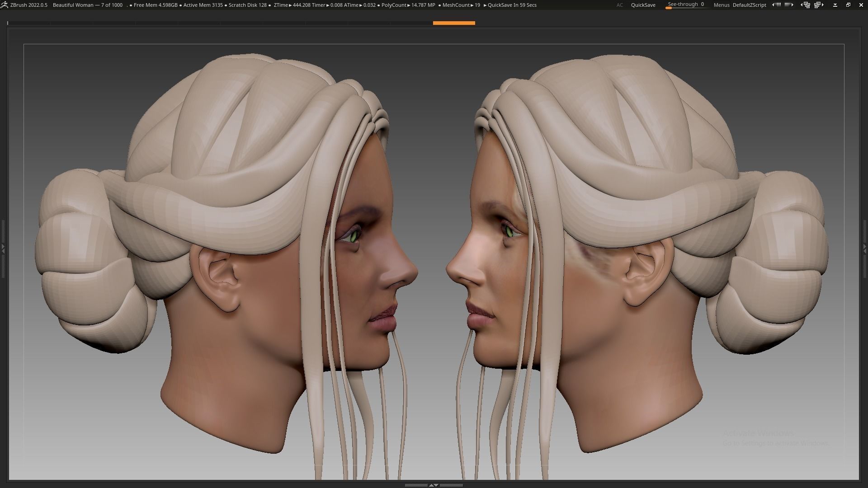The image size is (868, 488).
Task: Click the move-palettes-to-right-tray icon
Action: [819, 5]
